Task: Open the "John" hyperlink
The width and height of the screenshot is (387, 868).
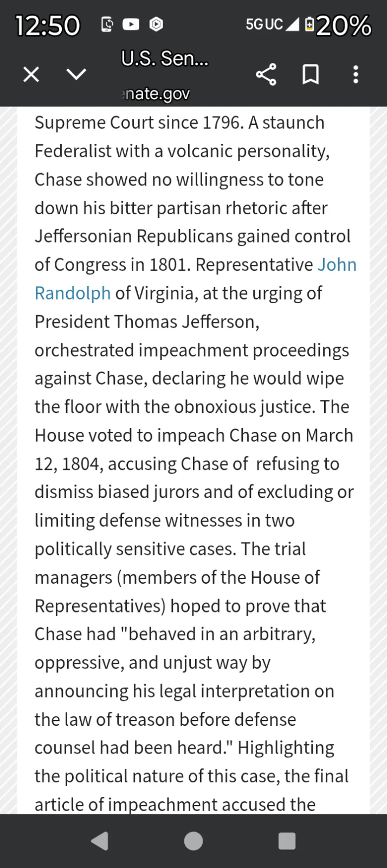Action: tap(337, 265)
